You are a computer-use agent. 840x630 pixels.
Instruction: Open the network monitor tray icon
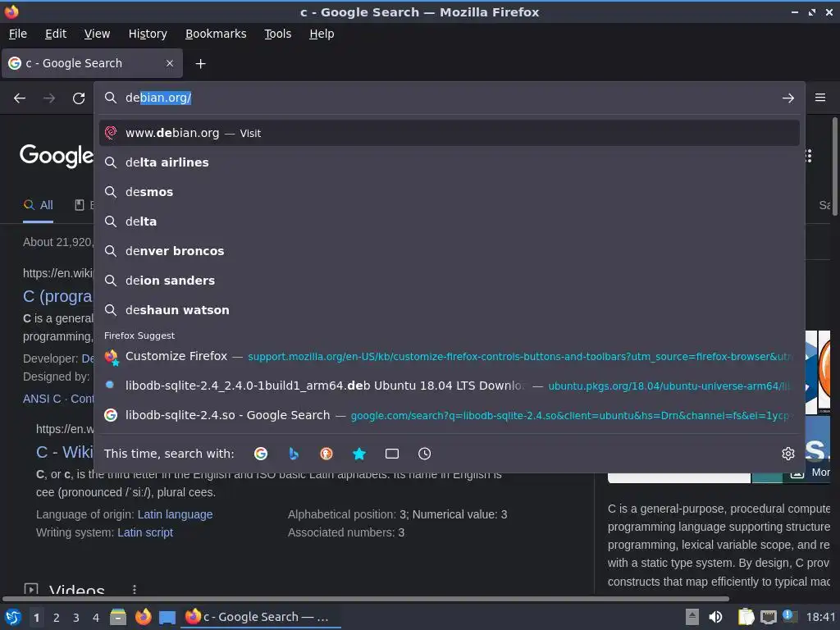768,618
